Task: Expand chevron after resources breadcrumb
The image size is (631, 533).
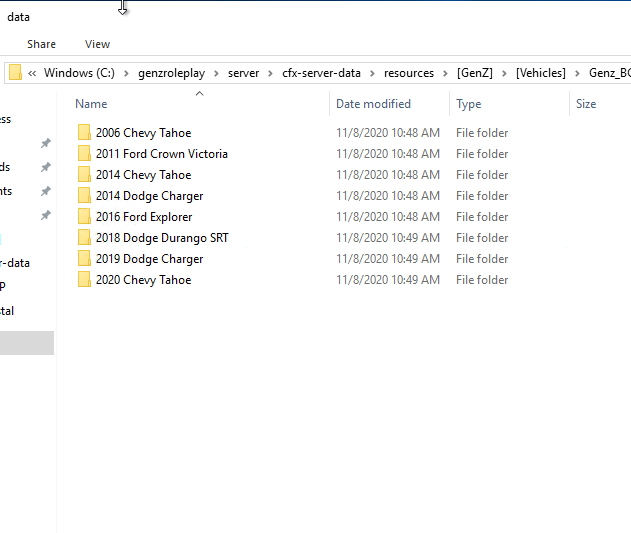Action: (445, 73)
